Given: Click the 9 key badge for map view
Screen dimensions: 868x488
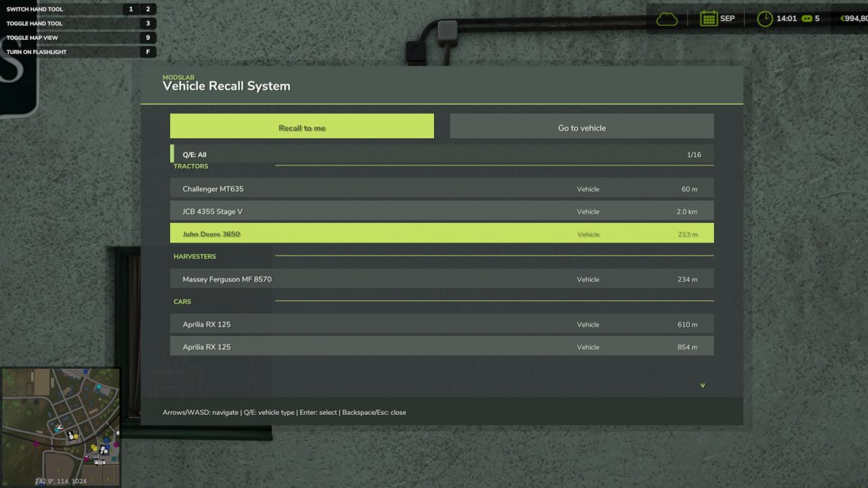Looking at the screenshot, I should click(149, 37).
